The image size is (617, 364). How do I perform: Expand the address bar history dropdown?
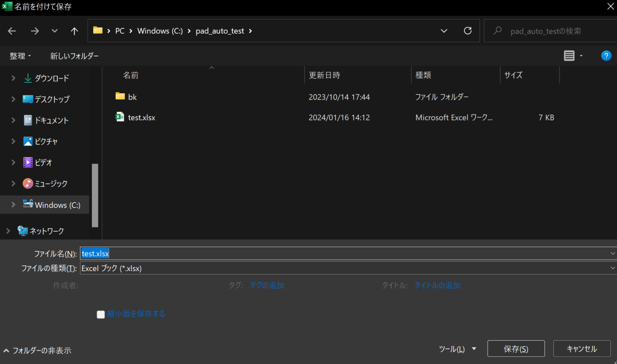pyautogui.click(x=444, y=31)
